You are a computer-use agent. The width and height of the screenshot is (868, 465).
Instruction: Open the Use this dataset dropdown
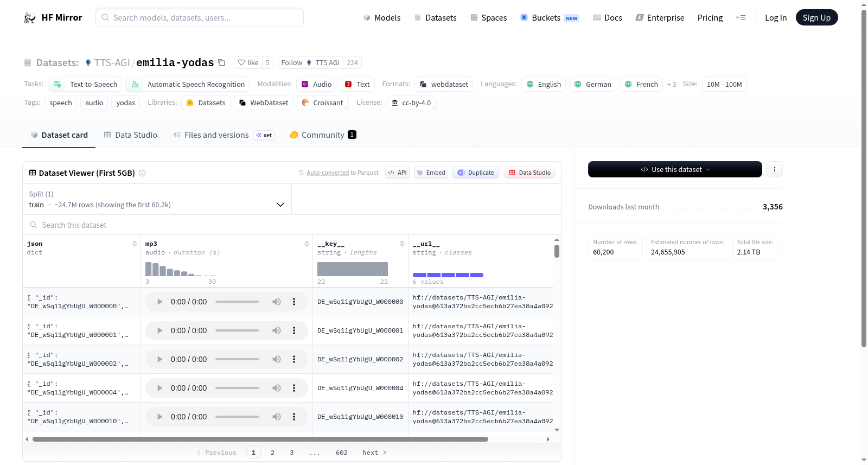(x=675, y=169)
